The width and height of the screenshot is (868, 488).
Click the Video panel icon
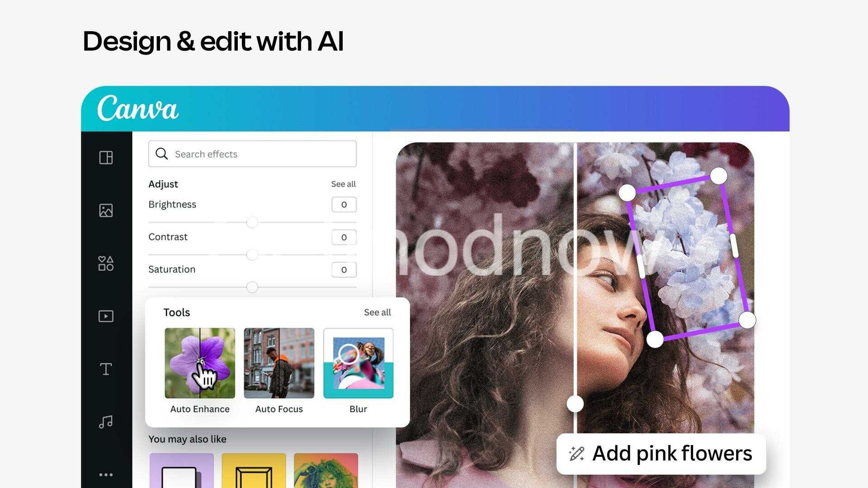[106, 316]
